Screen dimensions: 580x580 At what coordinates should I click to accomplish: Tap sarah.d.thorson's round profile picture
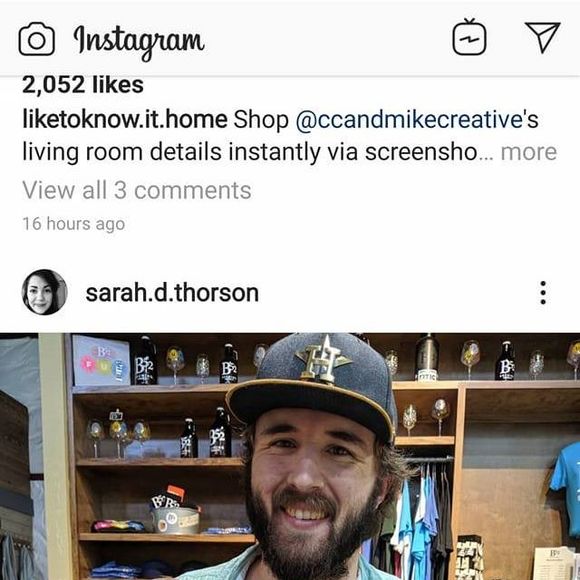(x=44, y=292)
